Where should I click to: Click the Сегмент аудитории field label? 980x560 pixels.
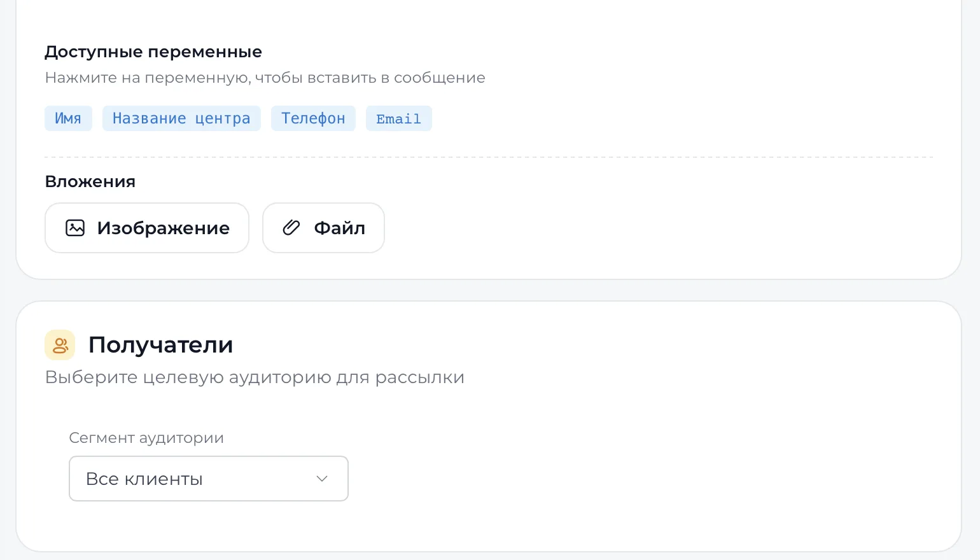point(146,438)
